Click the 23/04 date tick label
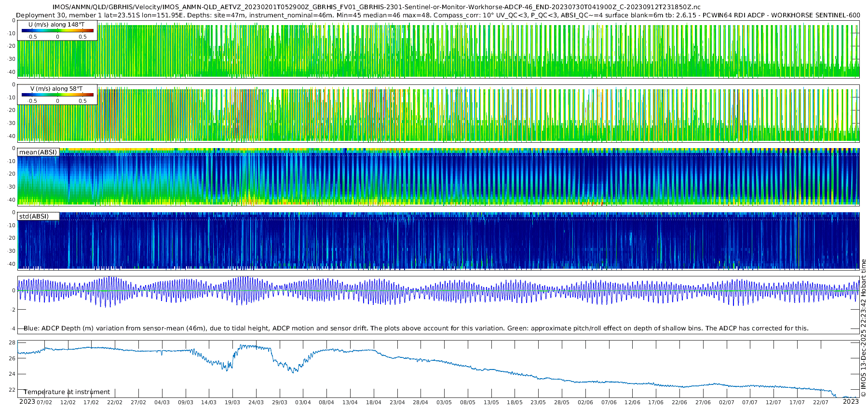The width and height of the screenshot is (868, 410). pos(397,402)
